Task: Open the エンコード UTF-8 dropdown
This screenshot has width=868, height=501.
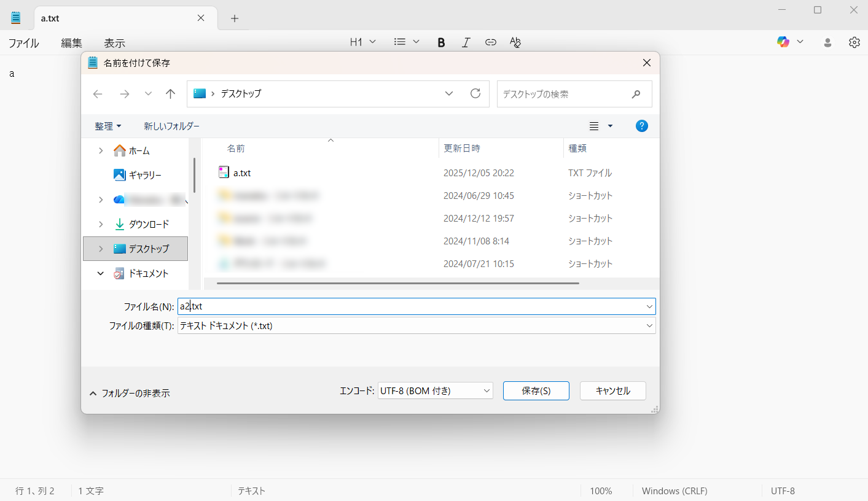Action: click(x=435, y=390)
